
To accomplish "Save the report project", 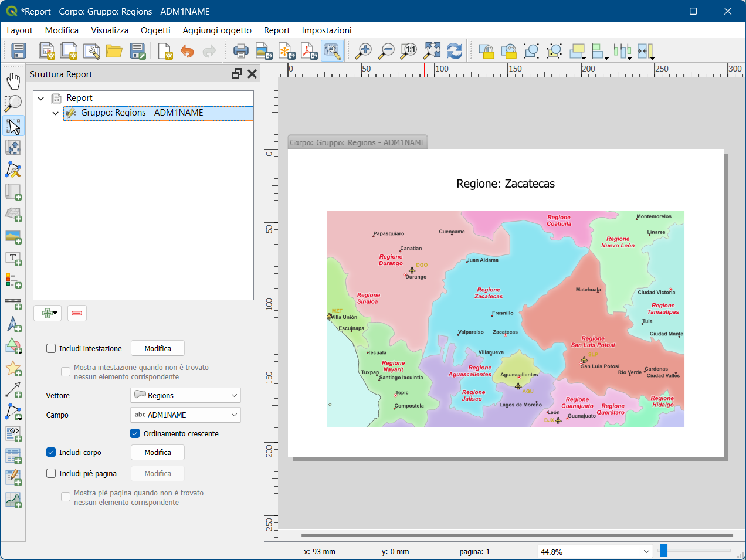I will (x=19, y=51).
